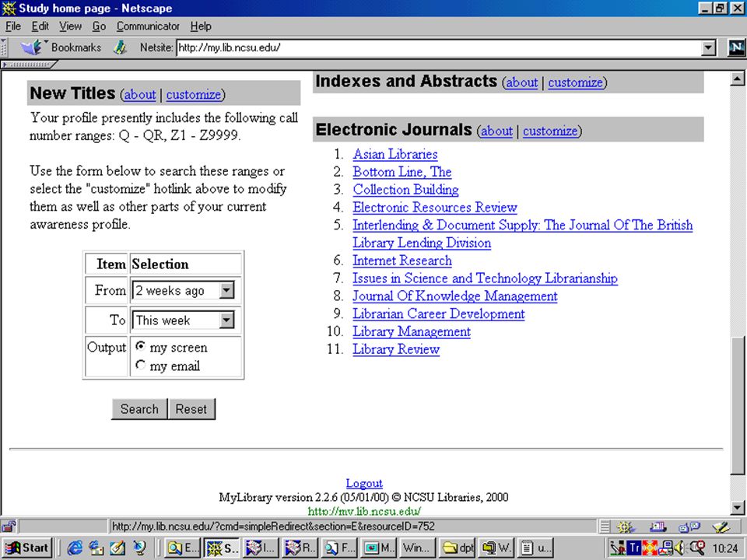Click inside the Netsite URL field
This screenshot has width=747, height=560.
click(x=438, y=47)
